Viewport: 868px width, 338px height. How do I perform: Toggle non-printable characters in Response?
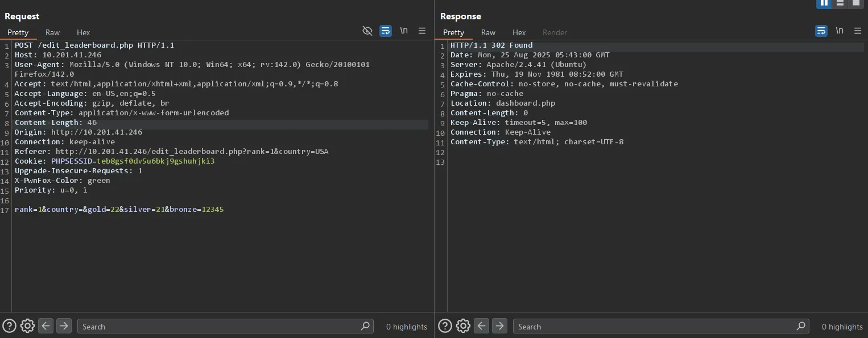pos(840,31)
